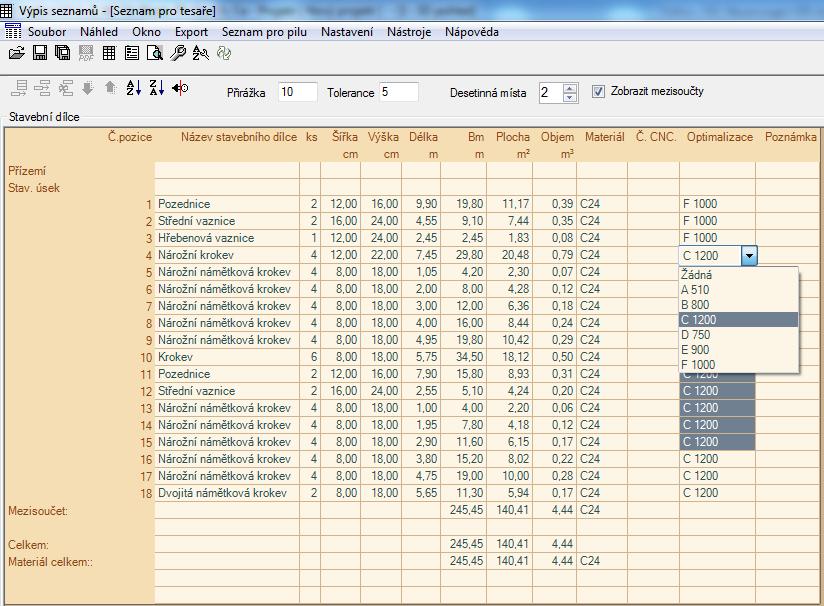Click the delete row icon with cross
Viewport: 824px width, 606px height.
tap(65, 88)
